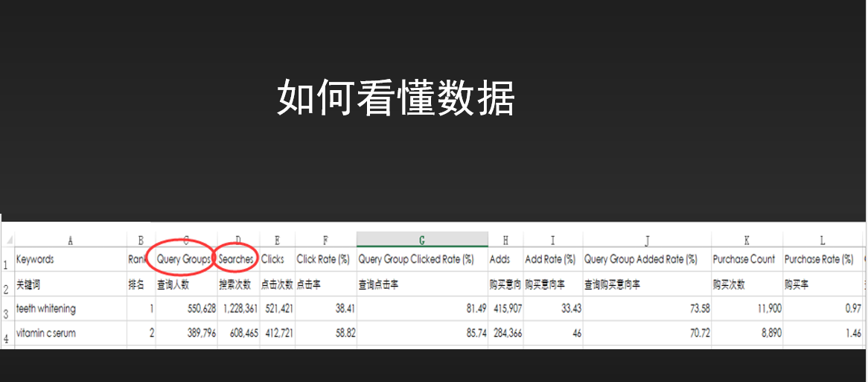Select the column A header

click(x=70, y=240)
